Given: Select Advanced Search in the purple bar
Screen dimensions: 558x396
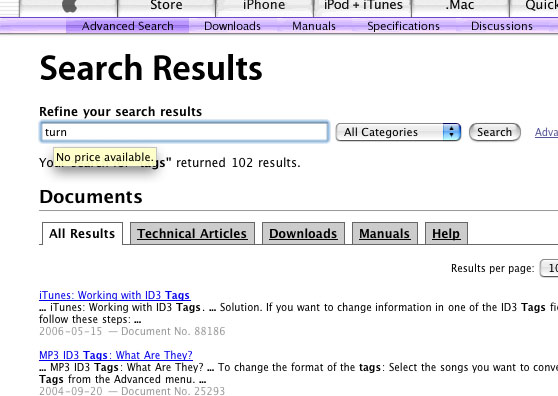Looking at the screenshot, I should tap(127, 26).
